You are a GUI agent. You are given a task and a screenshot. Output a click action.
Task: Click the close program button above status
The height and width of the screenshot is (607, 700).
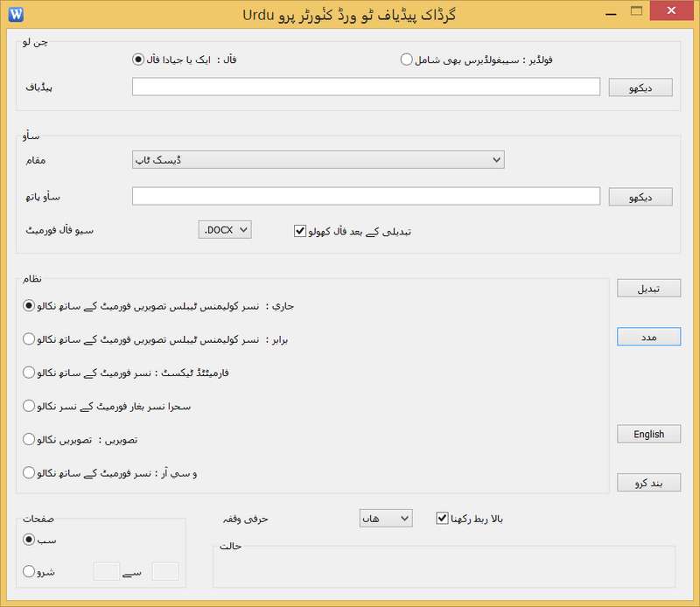(648, 483)
